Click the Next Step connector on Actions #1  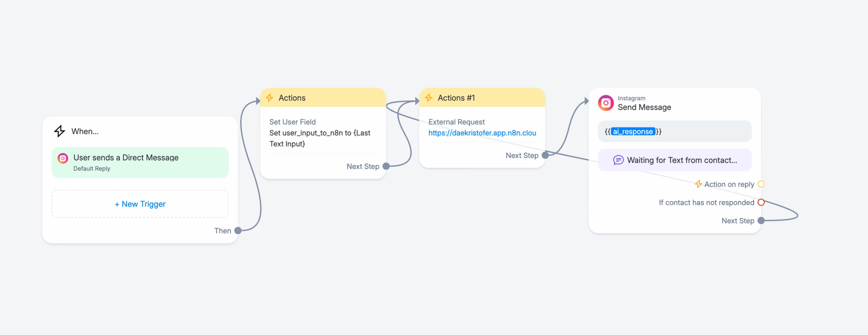tap(545, 155)
